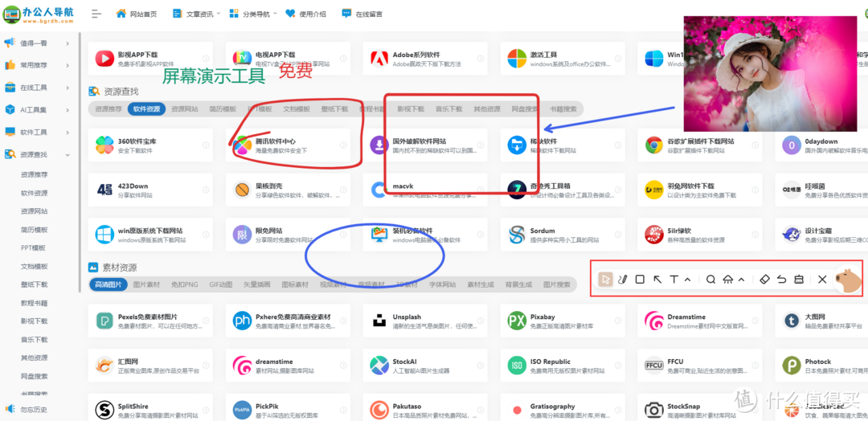This screenshot has height=421, width=868.
Task: Open the ISO Republic card
Action: coord(563,366)
